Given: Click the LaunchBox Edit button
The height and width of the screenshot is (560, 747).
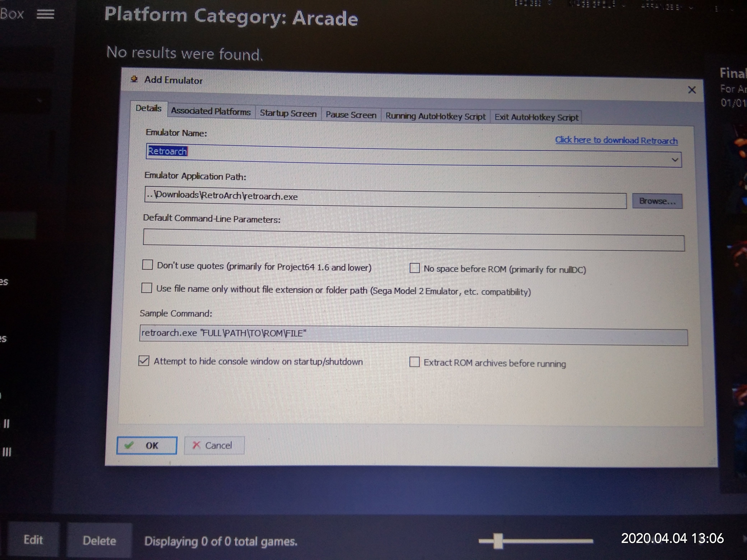Looking at the screenshot, I should tap(33, 540).
